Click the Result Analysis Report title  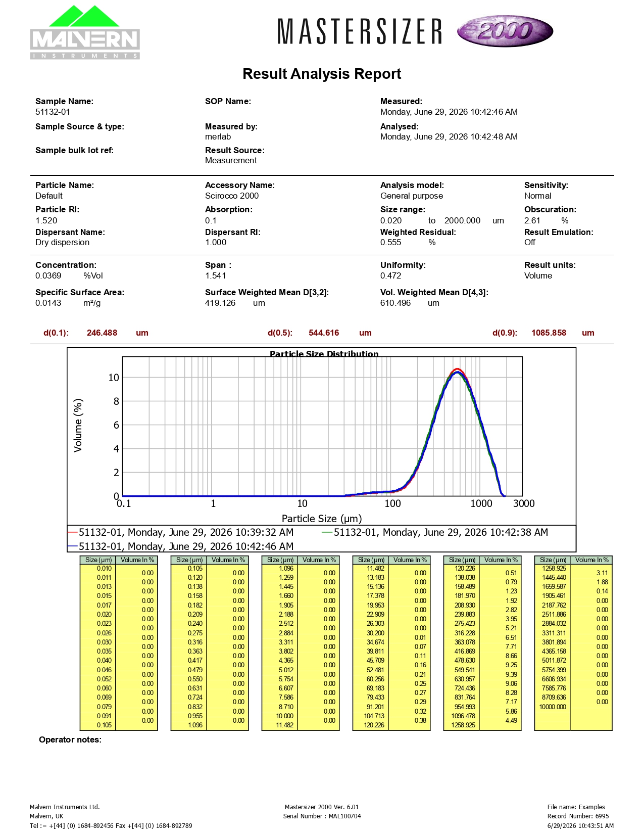pyautogui.click(x=322, y=74)
